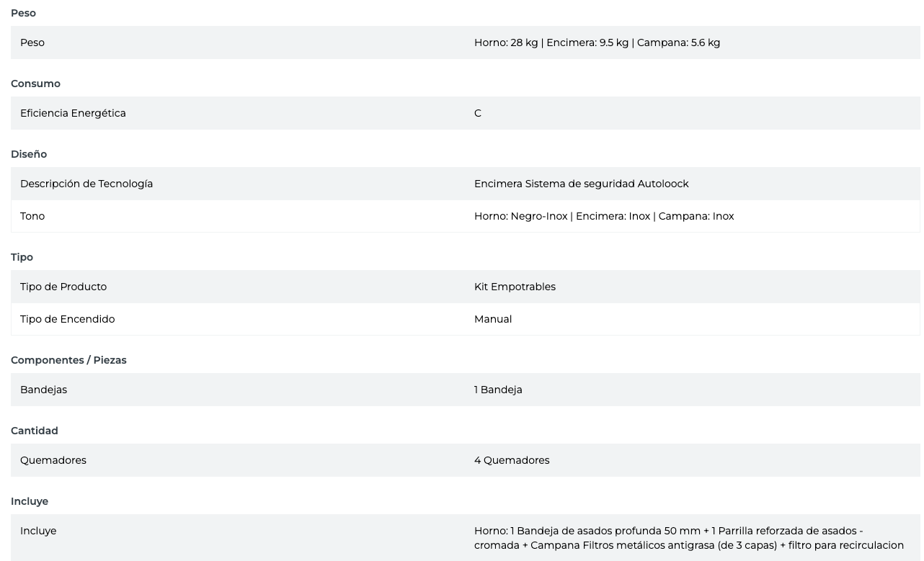This screenshot has width=924, height=561.
Task: Click the Componentes / Piezas heading
Action: [x=68, y=360]
